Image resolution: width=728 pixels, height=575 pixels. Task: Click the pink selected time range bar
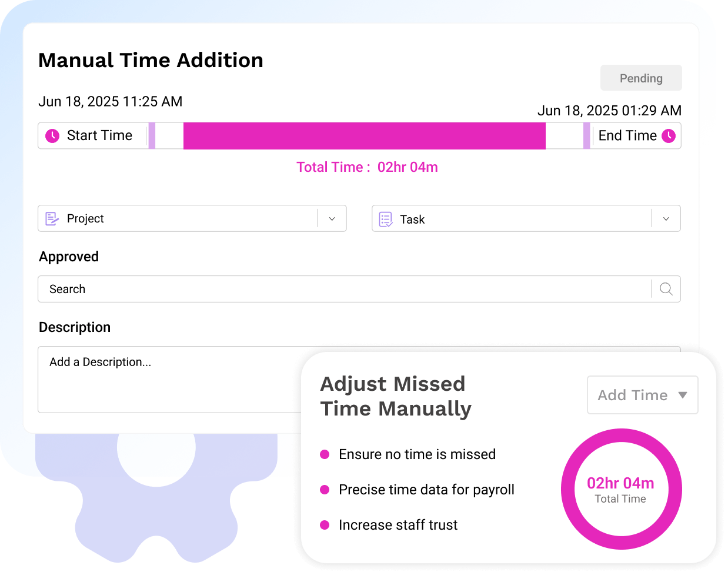pyautogui.click(x=365, y=136)
